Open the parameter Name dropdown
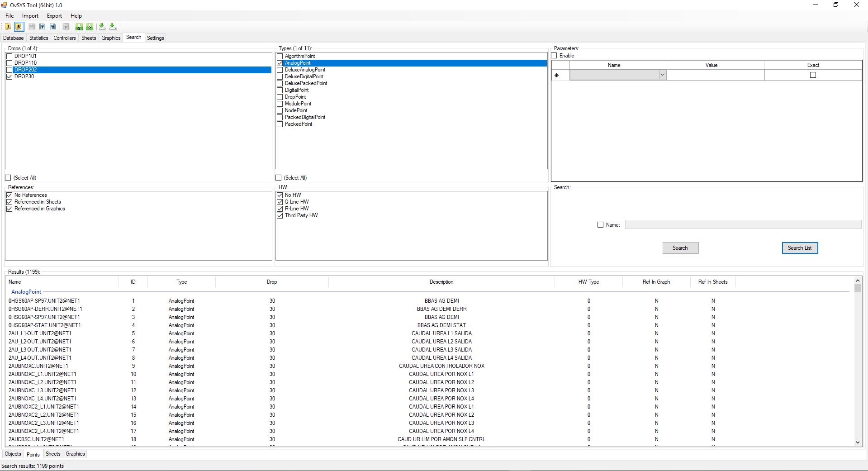The image size is (868, 471). point(663,75)
